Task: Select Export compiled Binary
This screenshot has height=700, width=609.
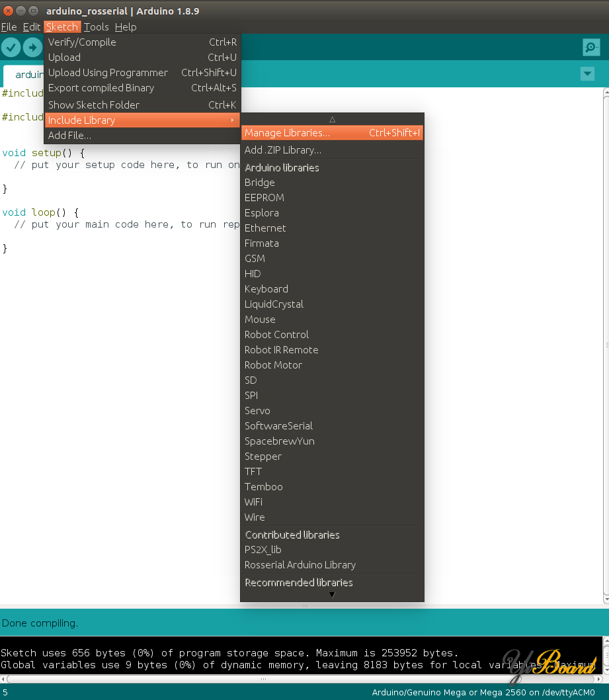Action: pos(142,87)
